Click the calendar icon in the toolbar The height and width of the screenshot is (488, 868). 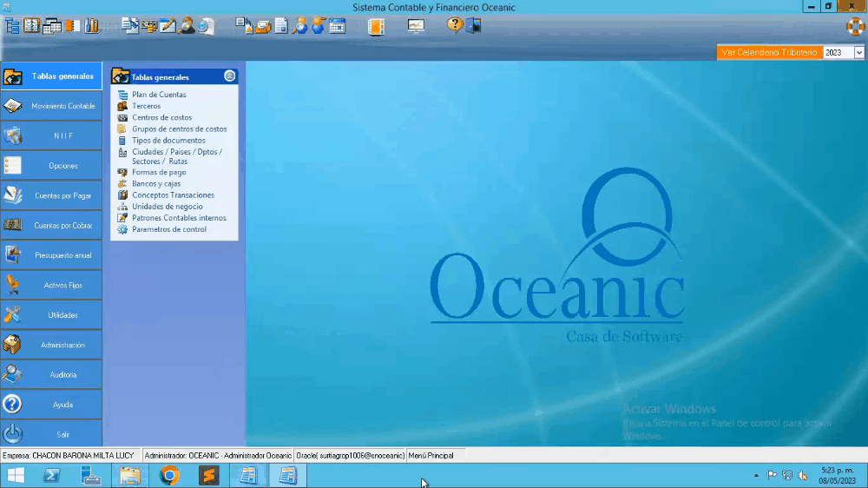click(x=337, y=26)
